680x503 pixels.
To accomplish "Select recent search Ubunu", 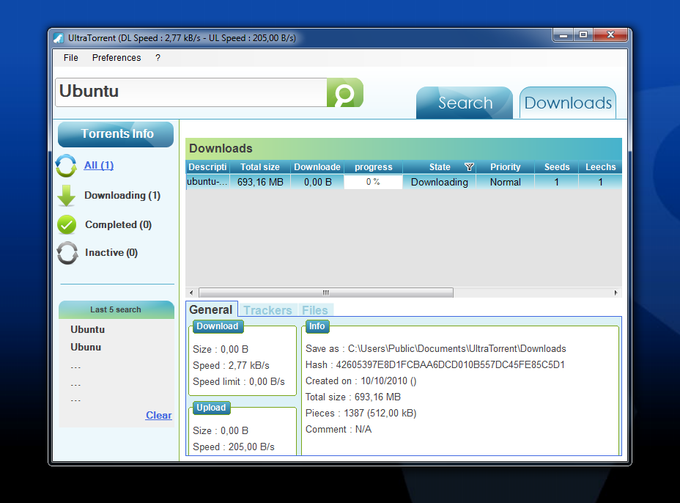I will (86, 347).
